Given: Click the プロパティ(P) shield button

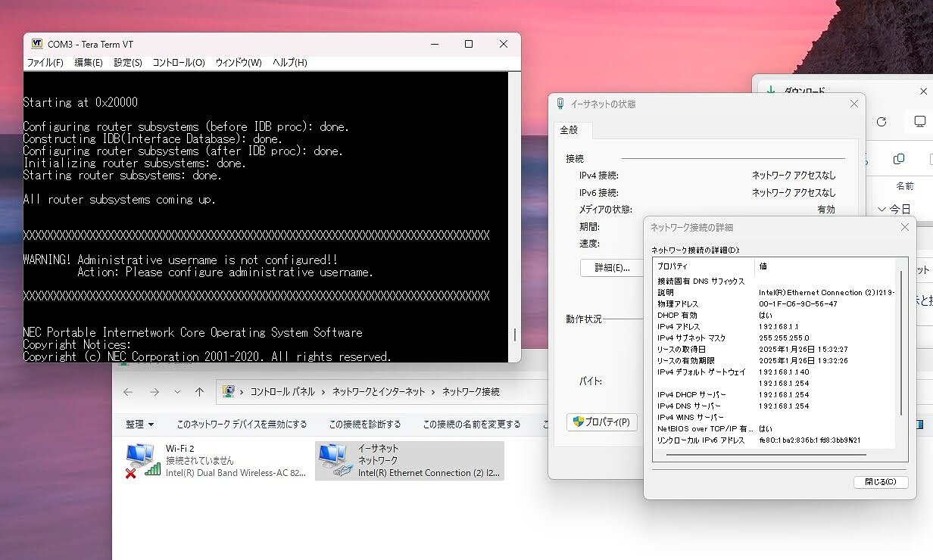Looking at the screenshot, I should point(602,422).
